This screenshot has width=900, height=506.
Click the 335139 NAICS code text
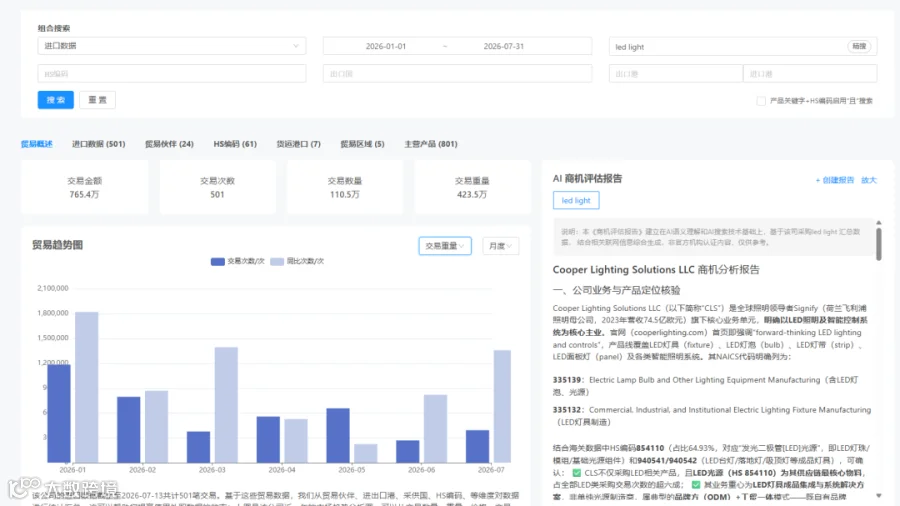point(567,380)
